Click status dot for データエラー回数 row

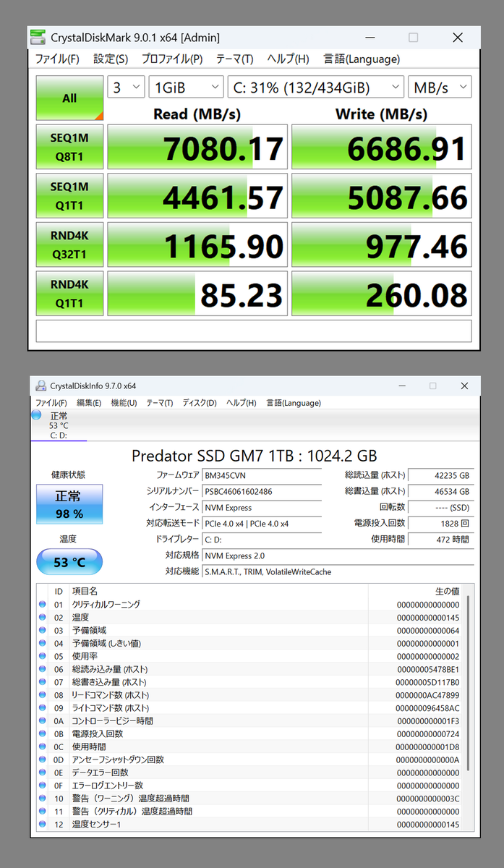tap(41, 773)
